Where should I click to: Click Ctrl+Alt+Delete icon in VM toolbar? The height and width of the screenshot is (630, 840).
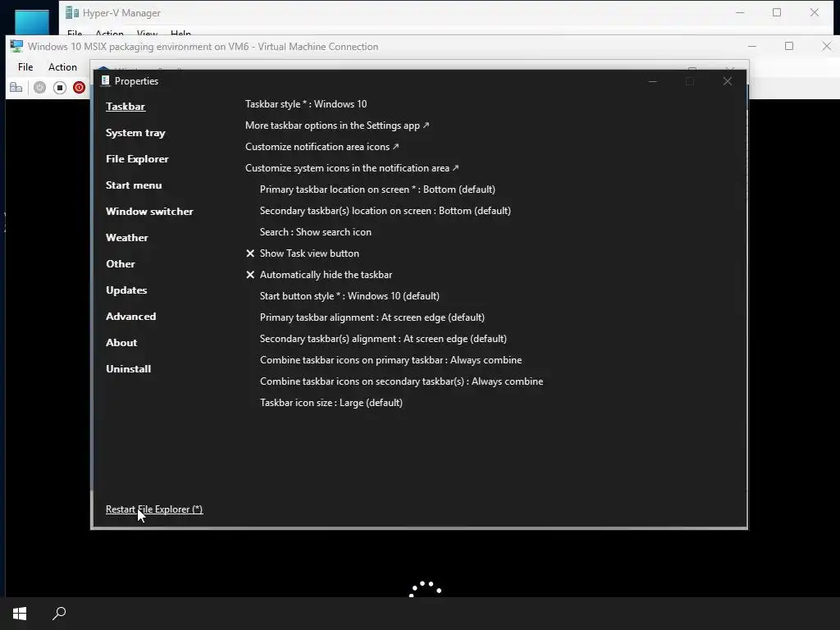tap(16, 87)
